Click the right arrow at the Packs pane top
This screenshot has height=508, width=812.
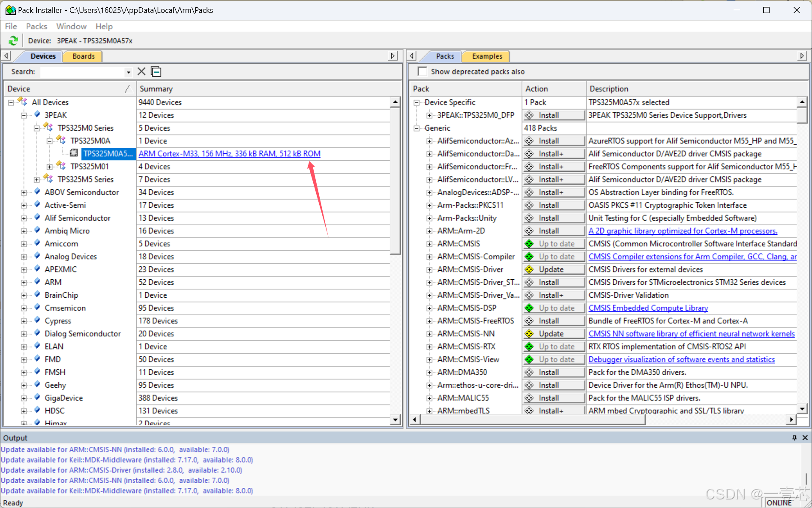click(802, 56)
